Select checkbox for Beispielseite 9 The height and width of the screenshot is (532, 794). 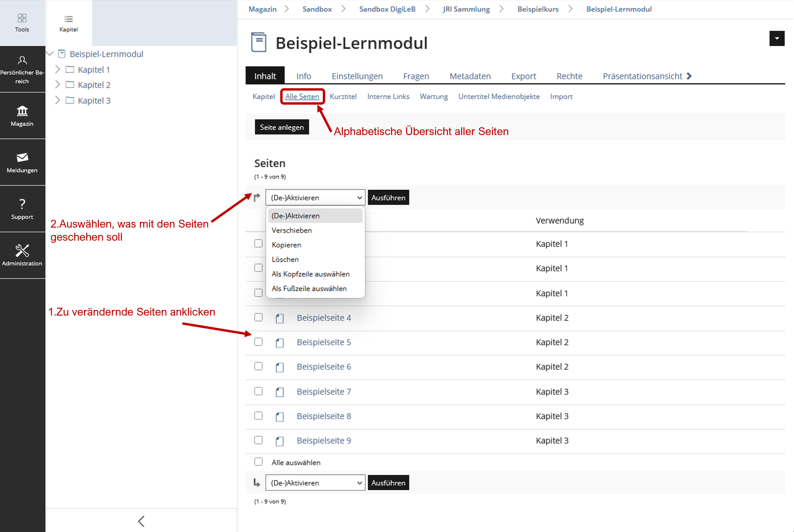259,440
